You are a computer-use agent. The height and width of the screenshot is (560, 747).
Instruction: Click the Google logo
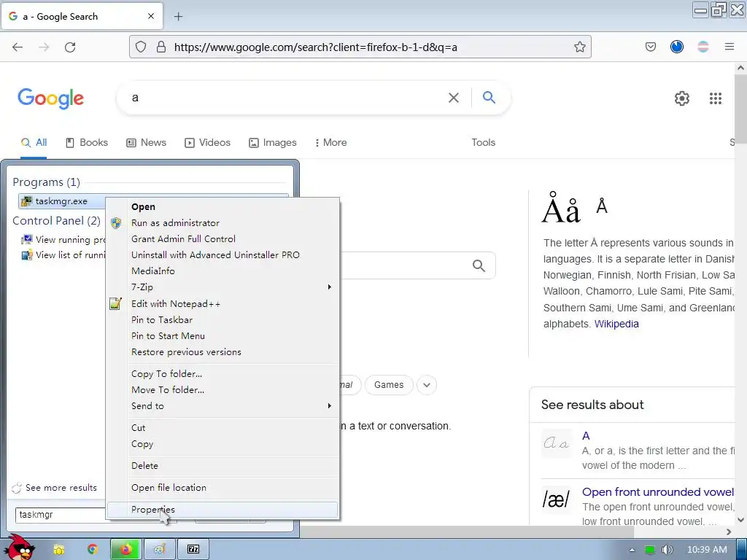50,98
